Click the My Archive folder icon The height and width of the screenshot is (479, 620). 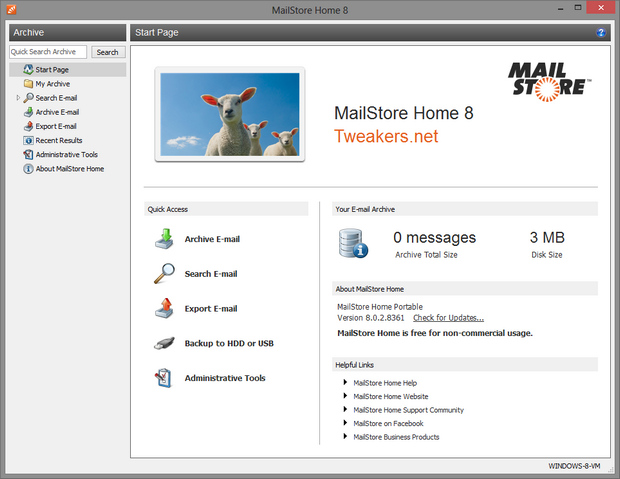pos(28,84)
